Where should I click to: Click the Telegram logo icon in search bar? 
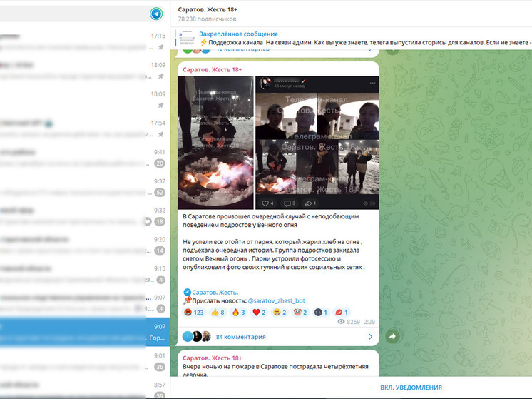coord(156,14)
